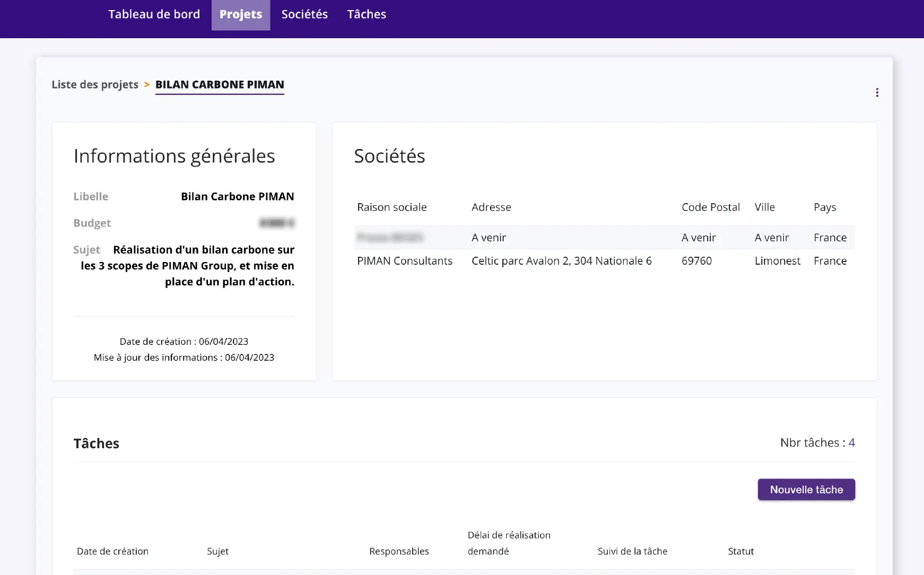This screenshot has height=575, width=924.
Task: Switch to the Tâches navigation tab
Action: coord(367,14)
